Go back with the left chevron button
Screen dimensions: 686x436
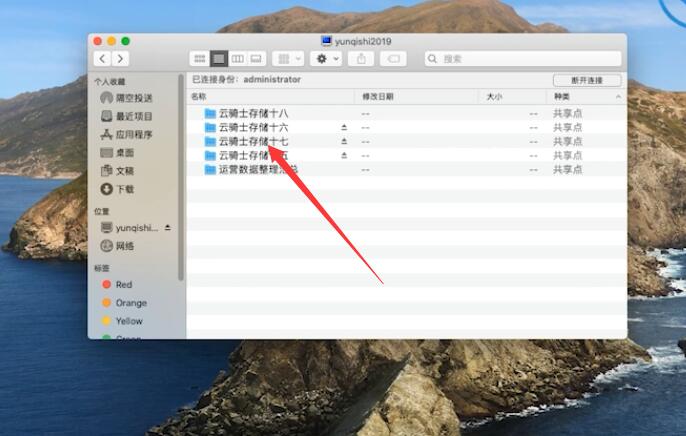tap(102, 59)
